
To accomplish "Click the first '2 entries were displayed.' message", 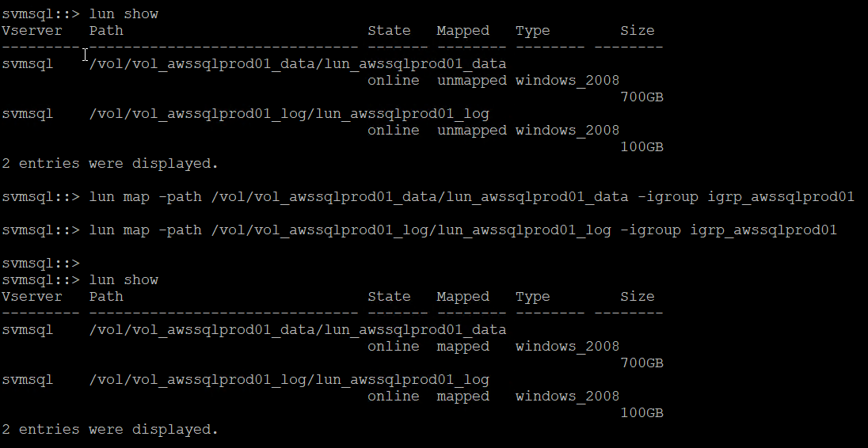I will [x=109, y=164].
